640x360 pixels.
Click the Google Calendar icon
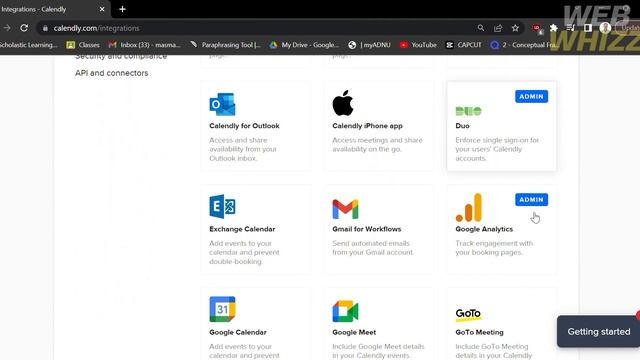coord(222,309)
